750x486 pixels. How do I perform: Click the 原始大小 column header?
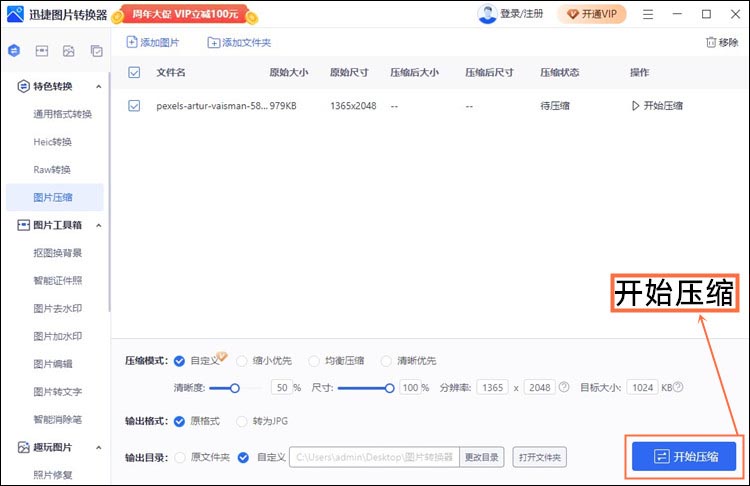coord(288,73)
